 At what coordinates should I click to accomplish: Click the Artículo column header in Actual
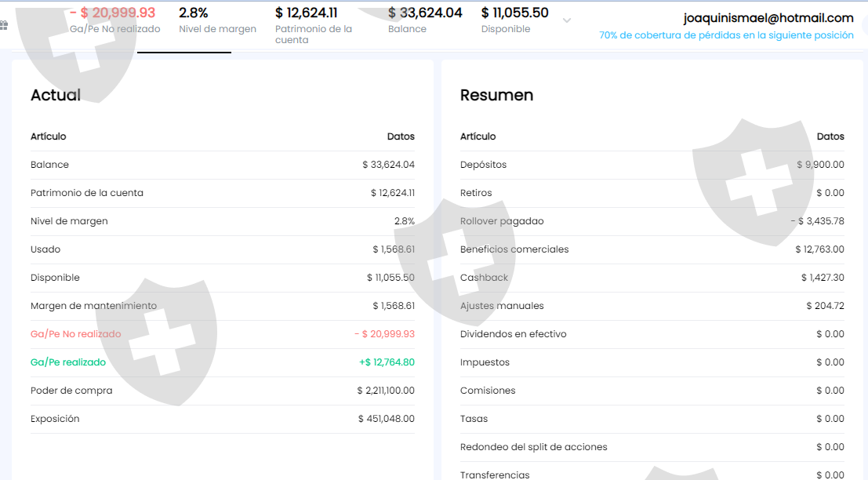click(x=48, y=136)
